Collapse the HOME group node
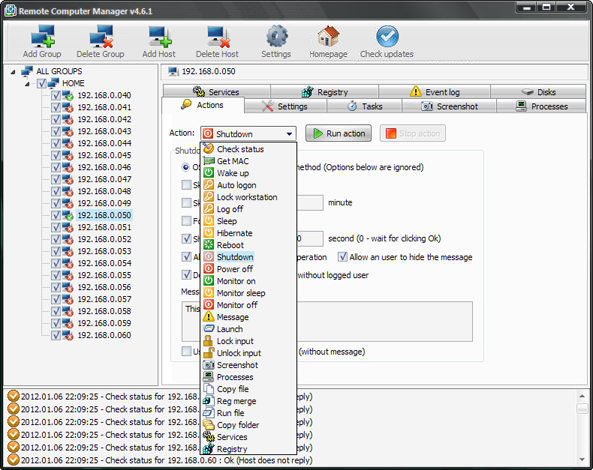The width and height of the screenshot is (593, 470). (27, 84)
